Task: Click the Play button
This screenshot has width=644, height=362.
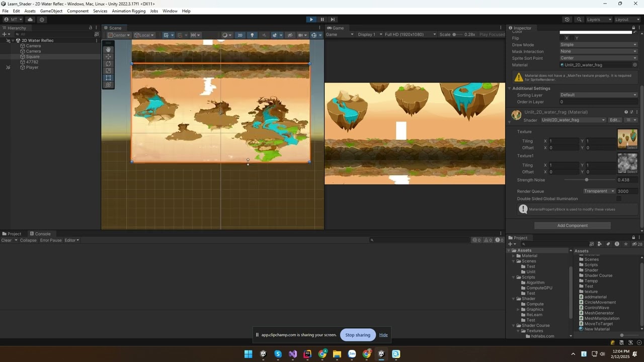Action: pos(311,20)
